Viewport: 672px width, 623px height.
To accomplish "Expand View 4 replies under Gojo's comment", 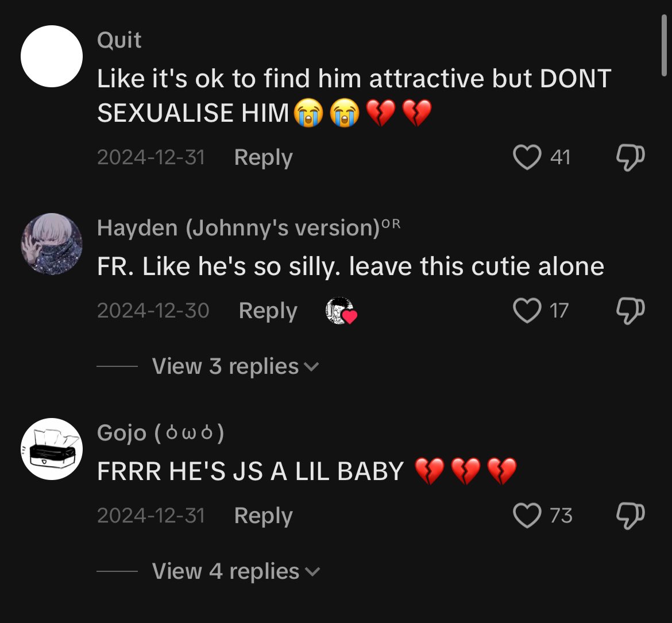I will point(235,571).
